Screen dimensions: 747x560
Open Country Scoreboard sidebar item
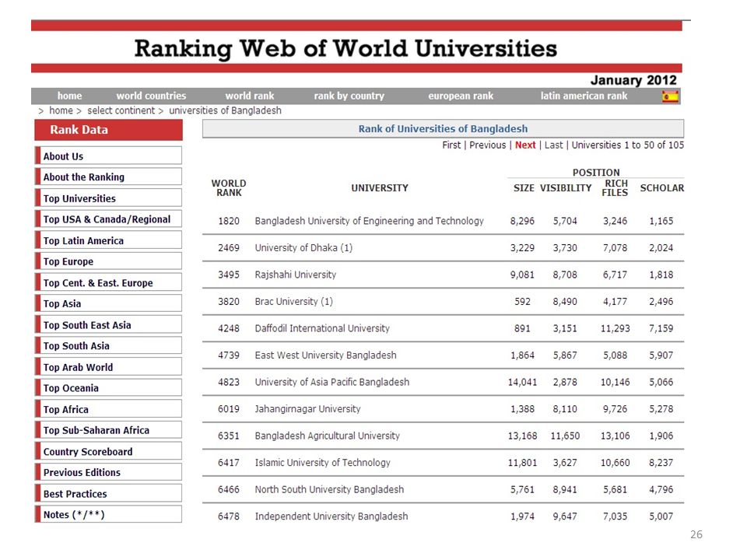109,451
